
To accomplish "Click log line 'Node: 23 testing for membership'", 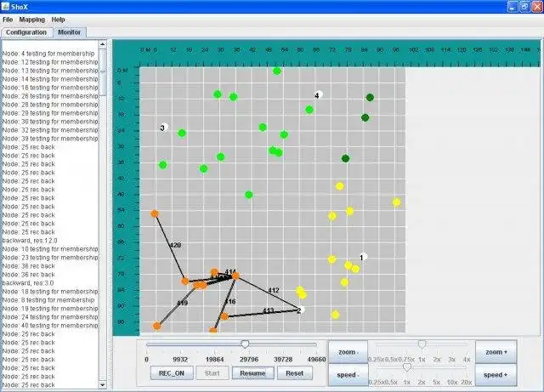I will 50,258.
